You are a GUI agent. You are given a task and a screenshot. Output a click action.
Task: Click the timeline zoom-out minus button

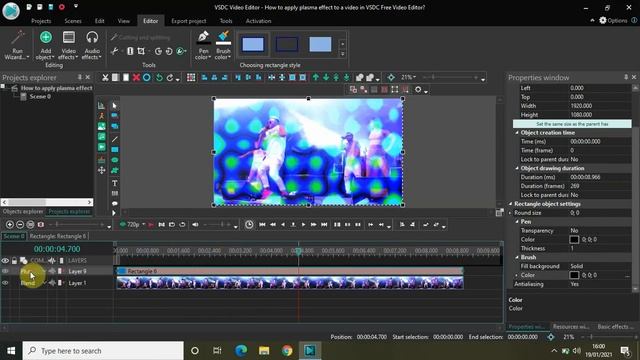[20, 224]
